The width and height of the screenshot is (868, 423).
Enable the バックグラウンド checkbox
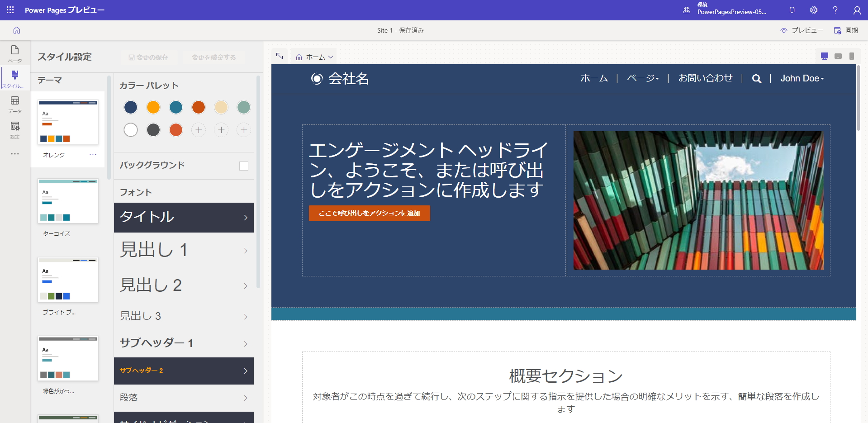point(244,166)
